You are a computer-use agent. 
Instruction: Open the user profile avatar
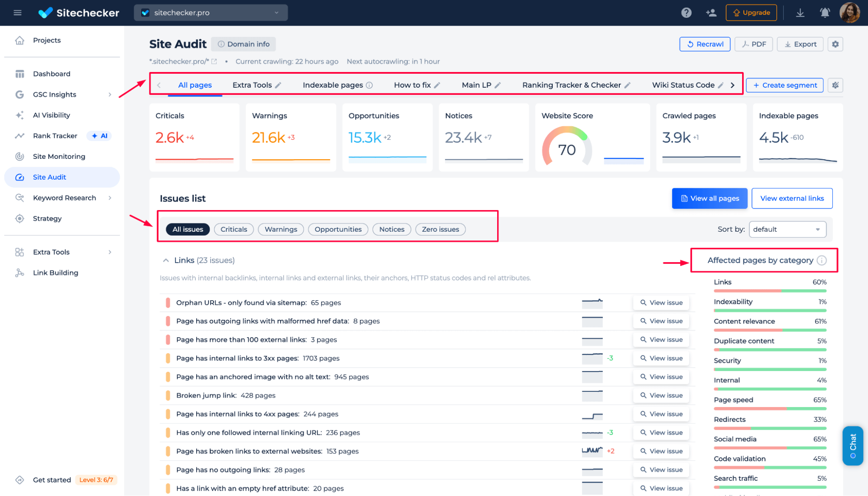pyautogui.click(x=850, y=13)
